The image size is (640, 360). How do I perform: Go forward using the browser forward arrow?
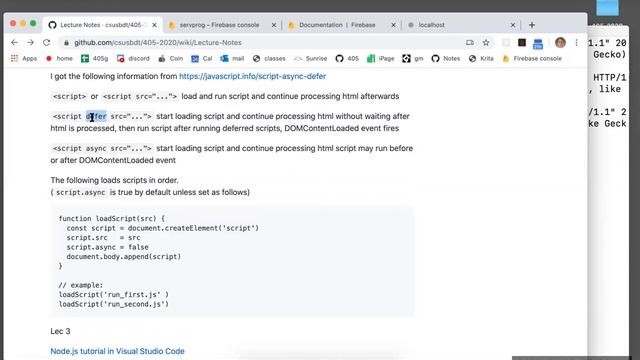31,42
